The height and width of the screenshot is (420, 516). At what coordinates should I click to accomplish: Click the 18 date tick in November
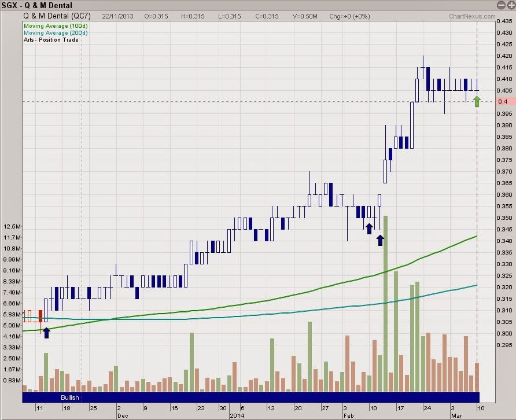(67, 408)
